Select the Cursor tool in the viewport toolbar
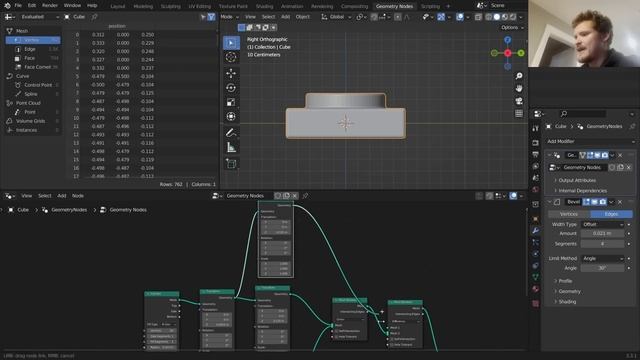640x360 pixels. 231,57
